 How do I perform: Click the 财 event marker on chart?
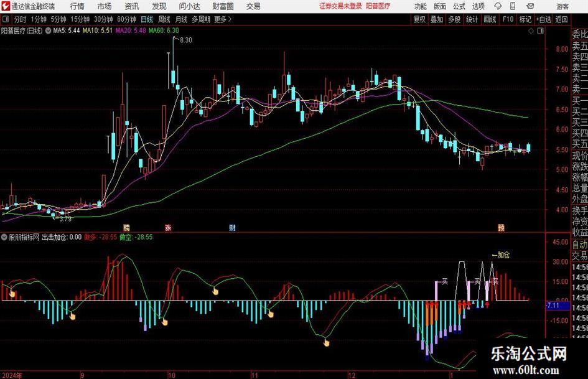click(232, 227)
